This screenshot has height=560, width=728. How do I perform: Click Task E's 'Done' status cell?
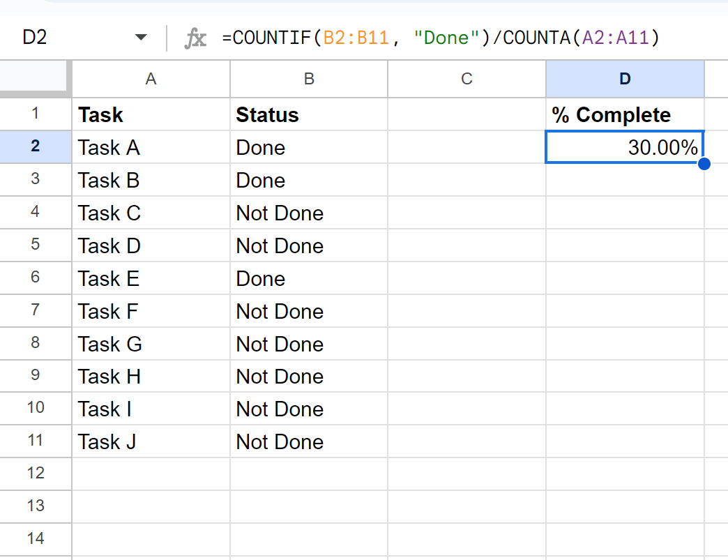(309, 278)
